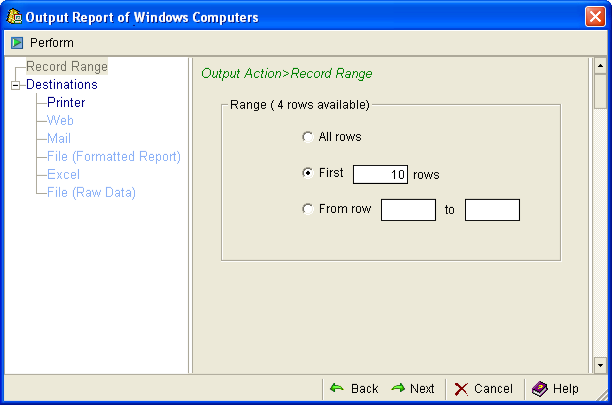Select the Excel destination
This screenshot has height=405, width=612.
click(63, 174)
